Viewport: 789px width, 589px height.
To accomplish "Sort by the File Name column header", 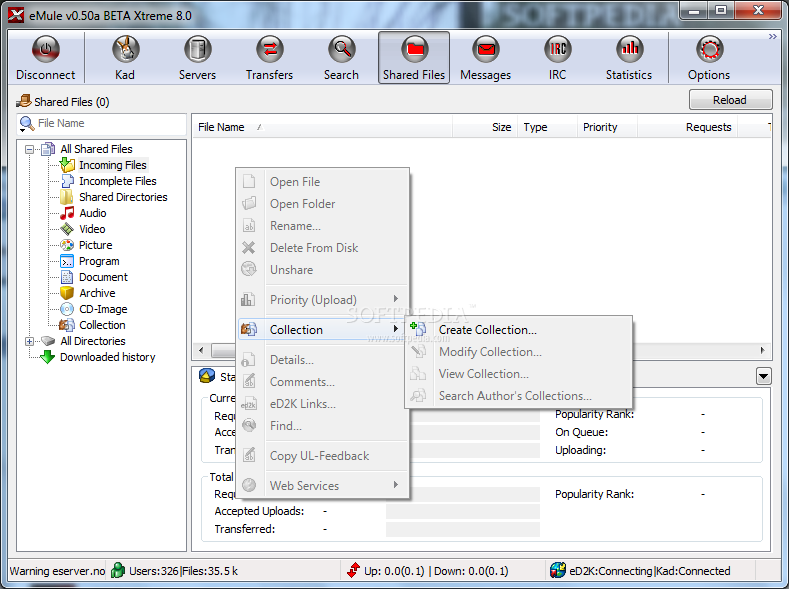I will [322, 127].
